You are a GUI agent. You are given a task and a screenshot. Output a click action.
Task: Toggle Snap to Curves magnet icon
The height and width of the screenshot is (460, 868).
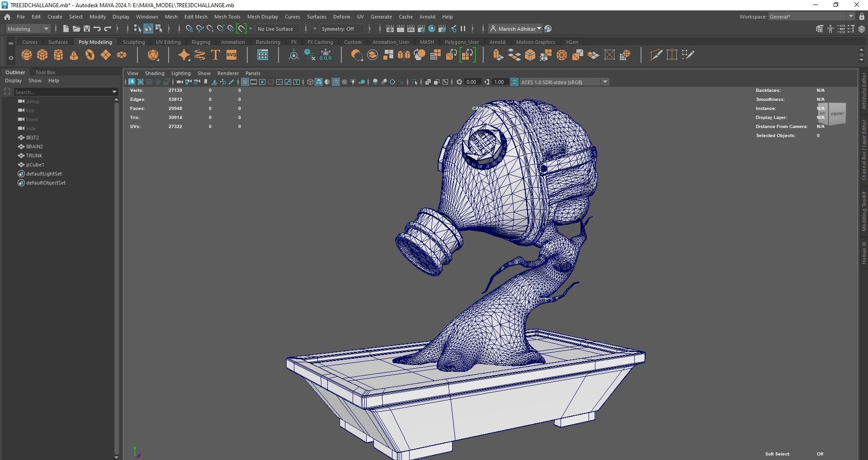[x=200, y=29]
